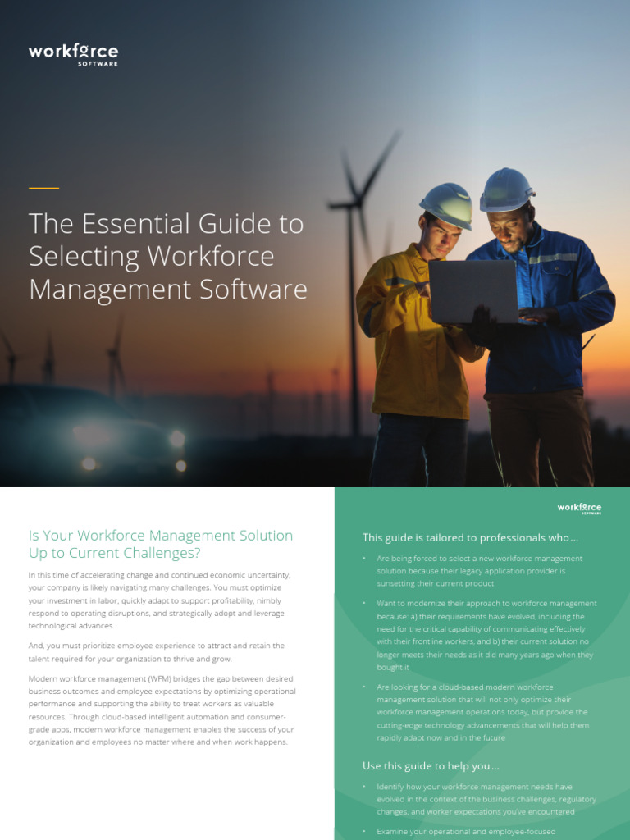Image resolution: width=630 pixels, height=840 pixels.
Task: Click the title 'The Essential Guide to Selecting Workforce Management Software'
Action: 167,256
